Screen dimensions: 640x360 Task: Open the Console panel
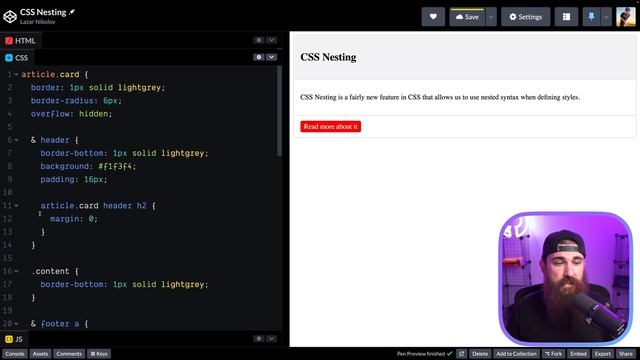click(15, 354)
